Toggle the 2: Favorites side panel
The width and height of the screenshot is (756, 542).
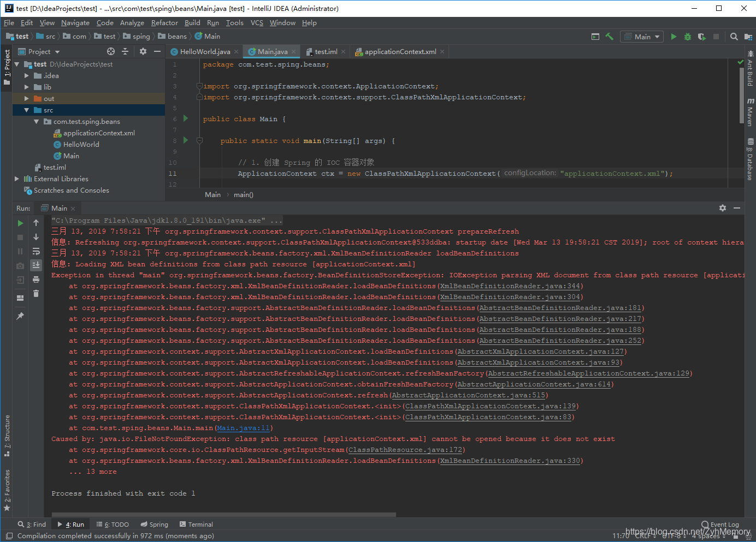coord(7,490)
